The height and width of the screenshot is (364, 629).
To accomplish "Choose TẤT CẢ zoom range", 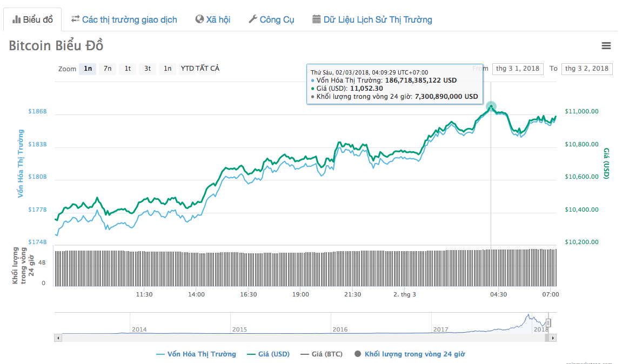I will click(x=208, y=69).
